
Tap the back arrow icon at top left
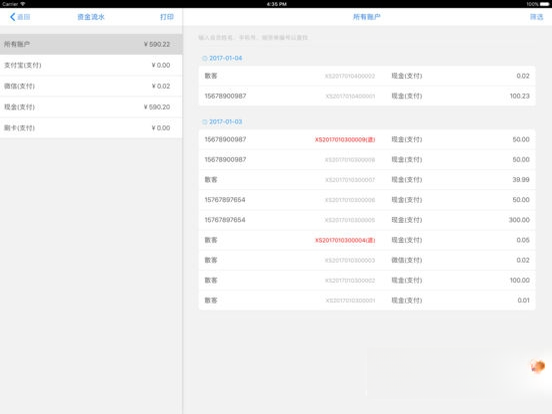[13, 17]
